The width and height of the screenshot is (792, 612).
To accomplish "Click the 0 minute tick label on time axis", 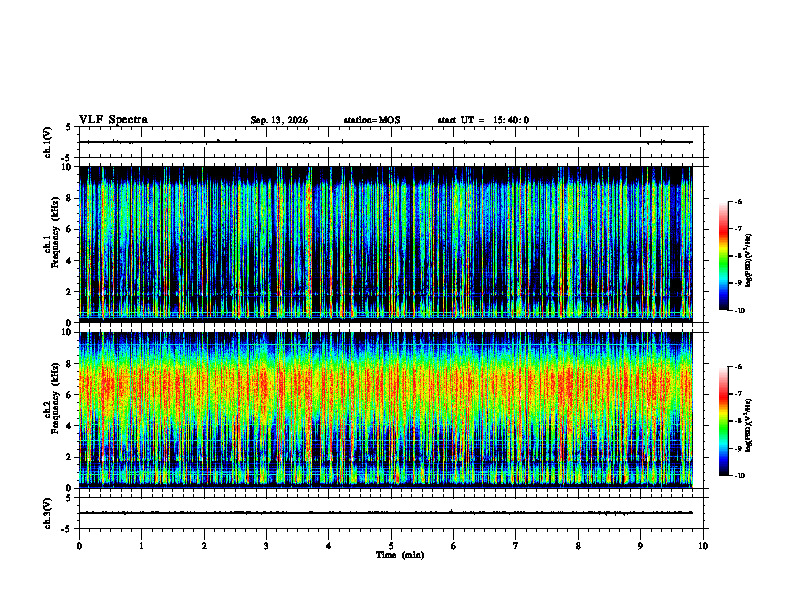I will coord(79,546).
